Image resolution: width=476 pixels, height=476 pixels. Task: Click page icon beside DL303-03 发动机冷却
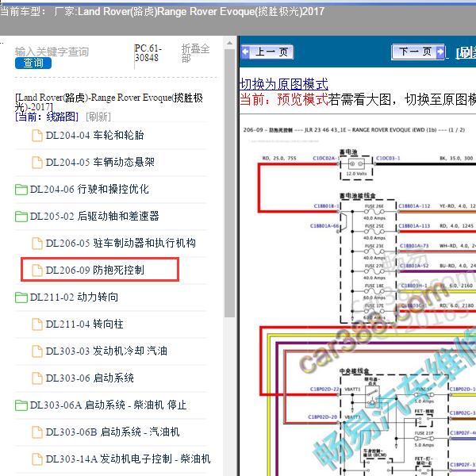(37, 351)
